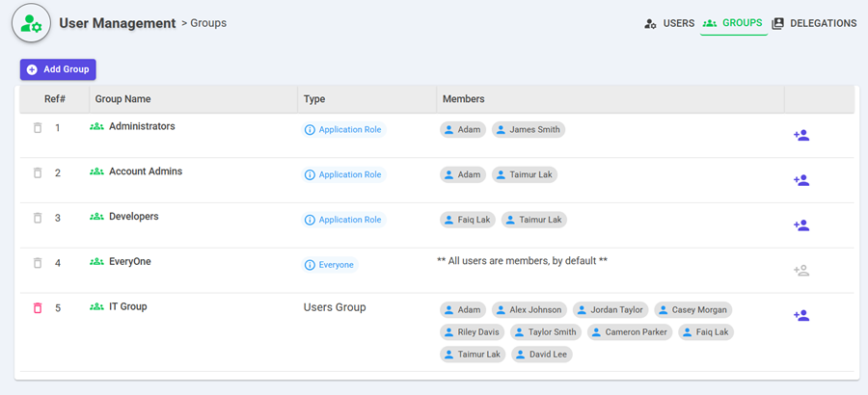This screenshot has height=395, width=868.
Task: Click James Smith member chip
Action: tap(529, 130)
